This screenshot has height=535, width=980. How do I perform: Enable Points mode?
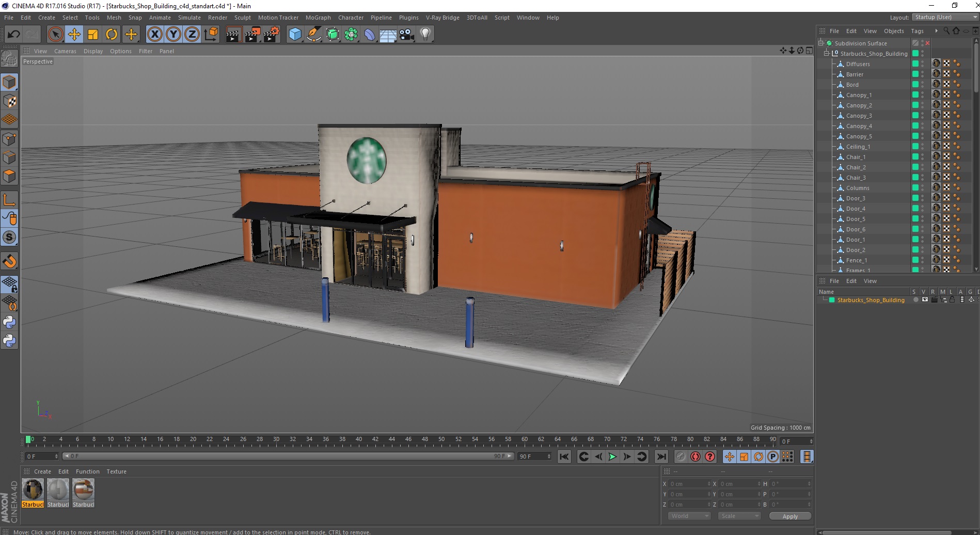click(9, 138)
